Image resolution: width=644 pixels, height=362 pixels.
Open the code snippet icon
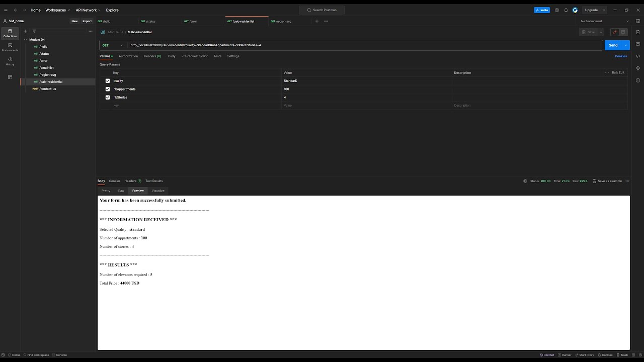point(638,56)
